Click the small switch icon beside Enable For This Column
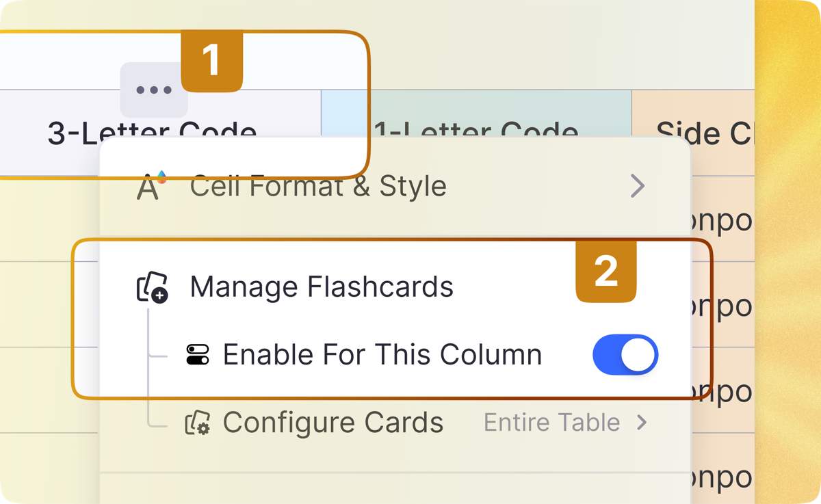Screen dimensions: 821x504 198,355
